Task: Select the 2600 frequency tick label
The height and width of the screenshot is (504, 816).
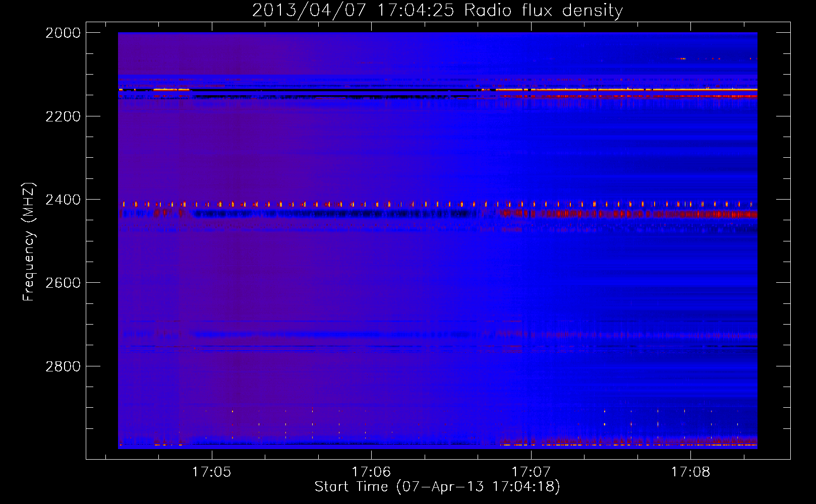Action: [x=63, y=283]
